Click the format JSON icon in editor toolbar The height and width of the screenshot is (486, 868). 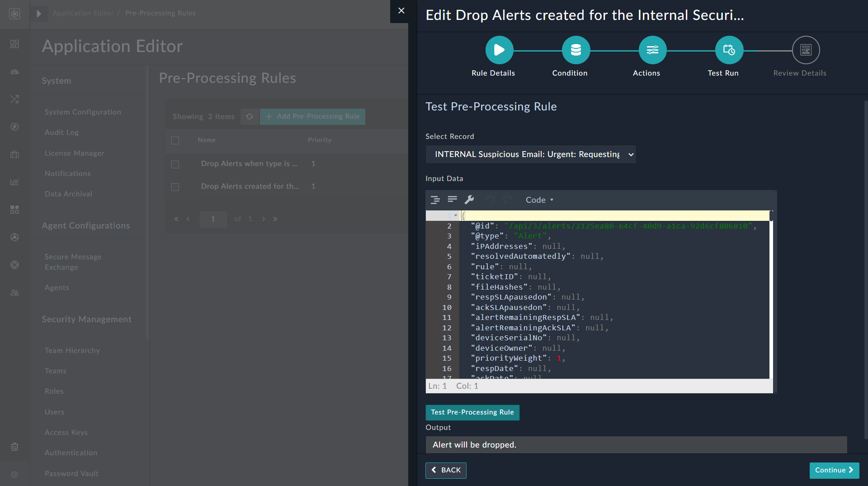click(x=435, y=200)
